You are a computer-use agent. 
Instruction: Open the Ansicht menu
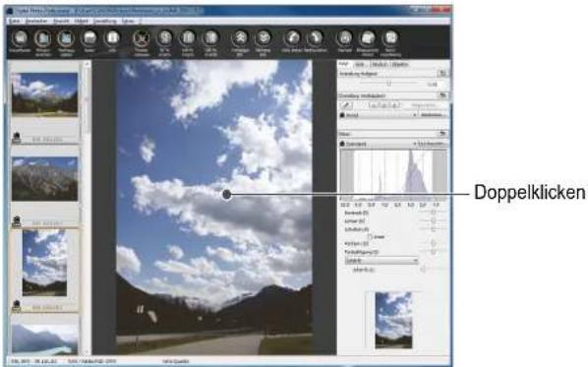click(x=61, y=21)
